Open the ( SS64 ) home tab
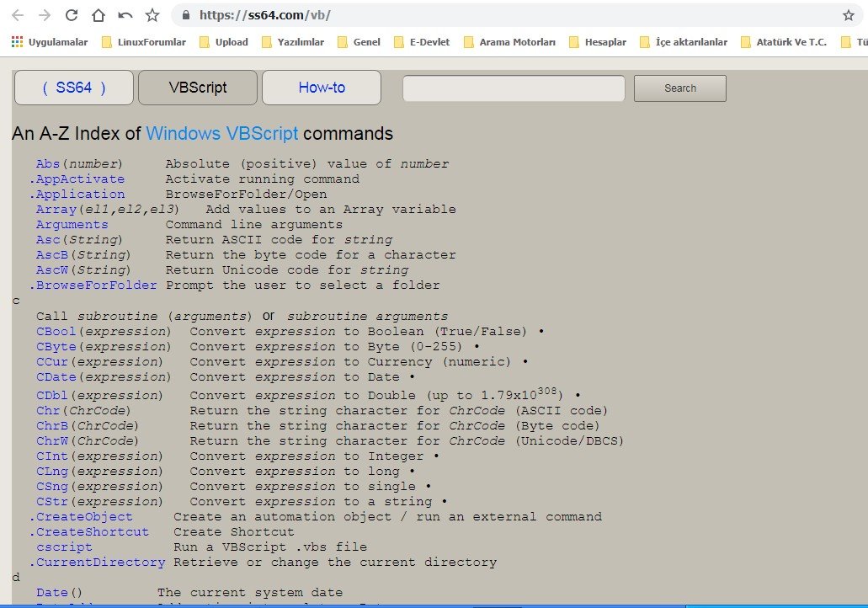868x608 pixels. pyautogui.click(x=73, y=88)
